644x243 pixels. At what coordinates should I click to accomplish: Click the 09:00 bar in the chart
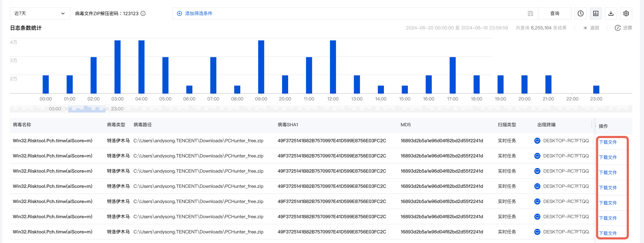coord(261,67)
